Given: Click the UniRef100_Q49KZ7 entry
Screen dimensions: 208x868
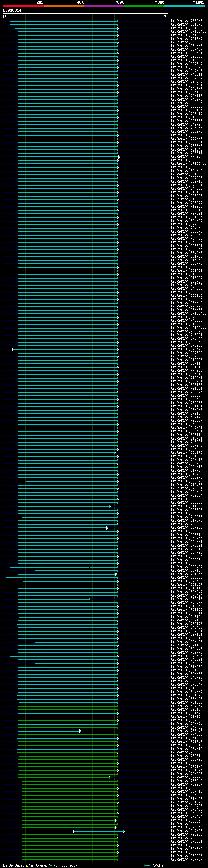Looking at the screenshot, I should 187,124.
